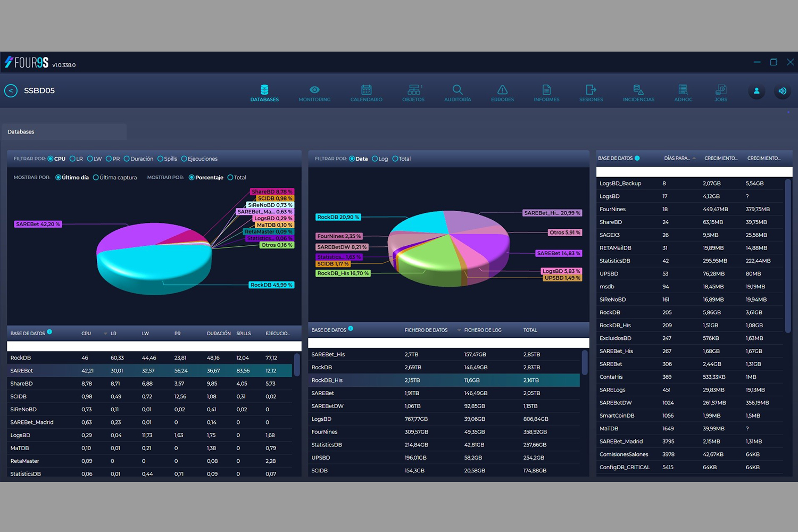Select Ejecuciones filter radio button

pos(184,159)
